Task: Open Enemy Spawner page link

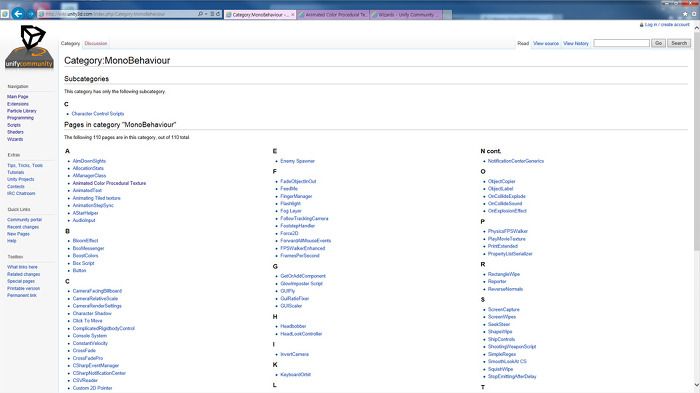Action: (297, 161)
